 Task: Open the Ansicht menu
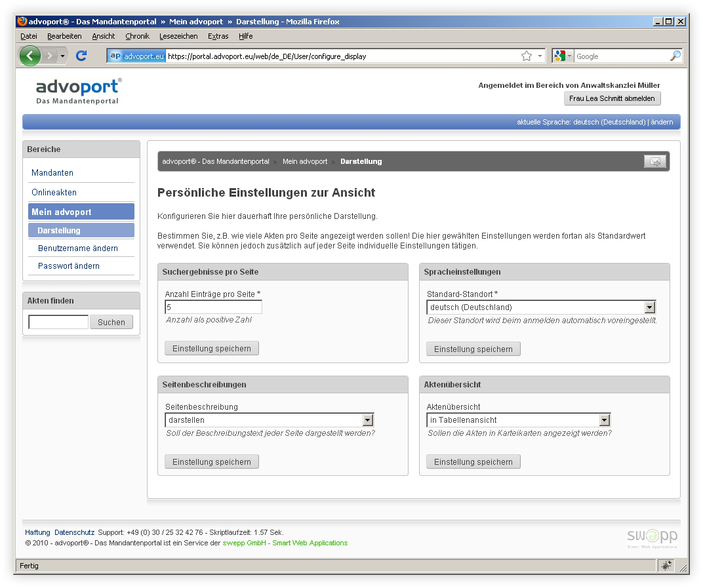tap(104, 36)
